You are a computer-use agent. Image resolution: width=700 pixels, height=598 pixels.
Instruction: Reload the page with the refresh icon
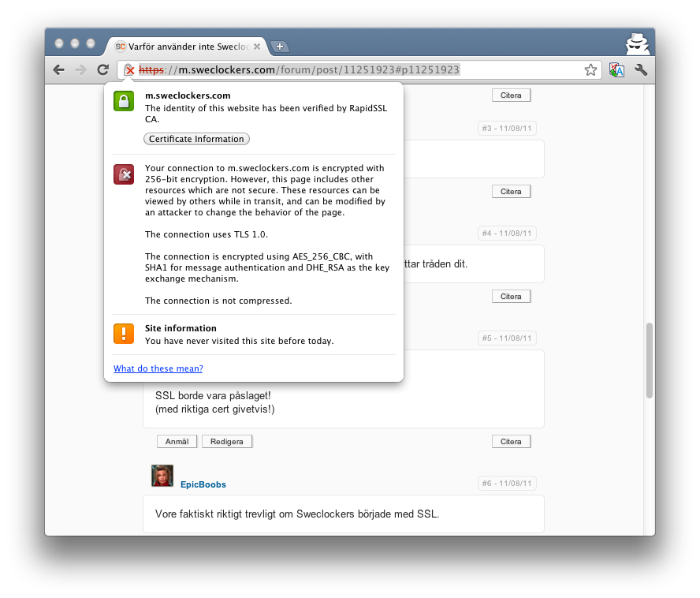(x=103, y=69)
